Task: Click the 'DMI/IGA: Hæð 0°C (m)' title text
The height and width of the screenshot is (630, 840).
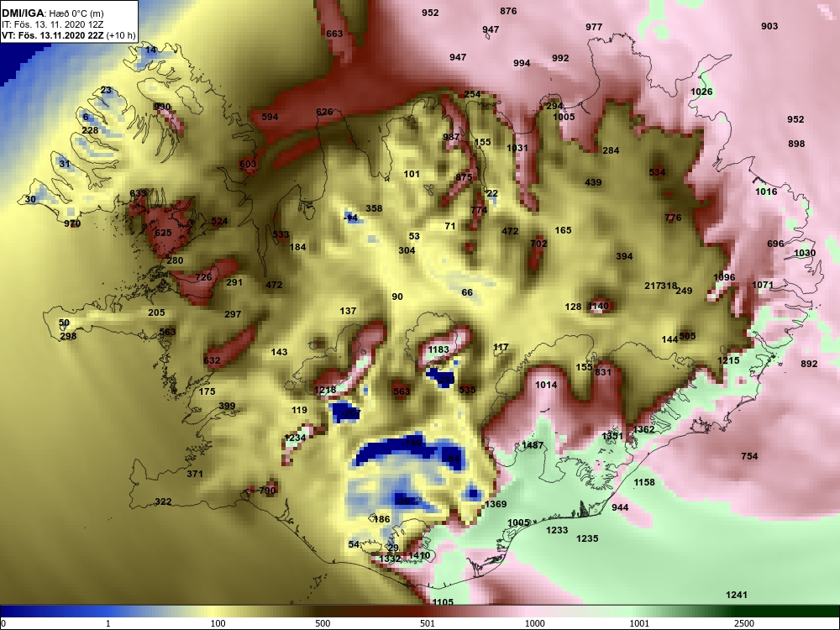Action: point(53,13)
